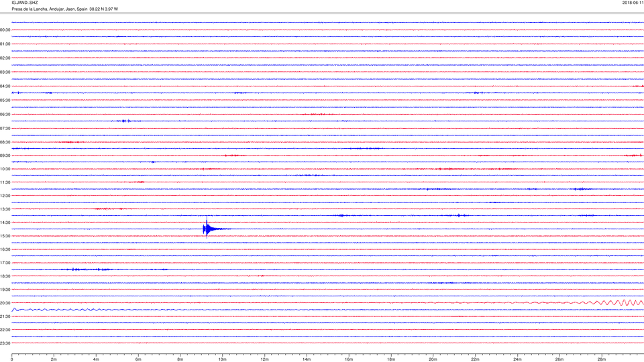Select the 22:30 time label
Viewport: 644px width, 362px height.
click(5, 330)
